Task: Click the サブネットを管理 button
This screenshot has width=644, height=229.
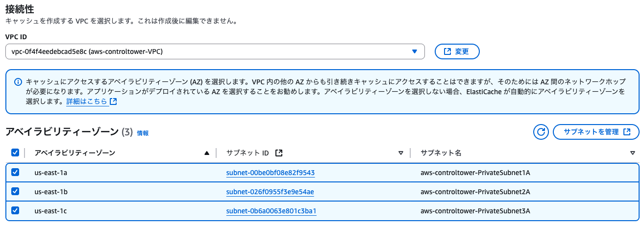Action: pos(596,132)
